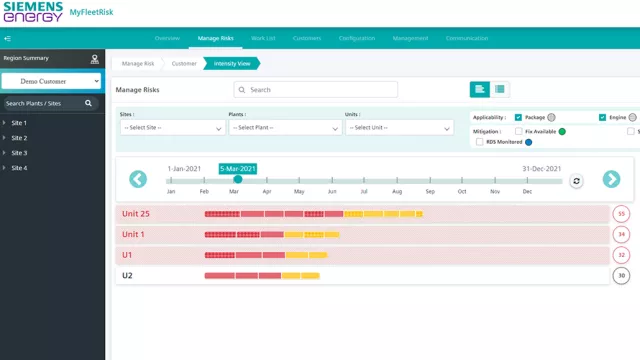Expand Site 1 in the tree

pos(4,122)
